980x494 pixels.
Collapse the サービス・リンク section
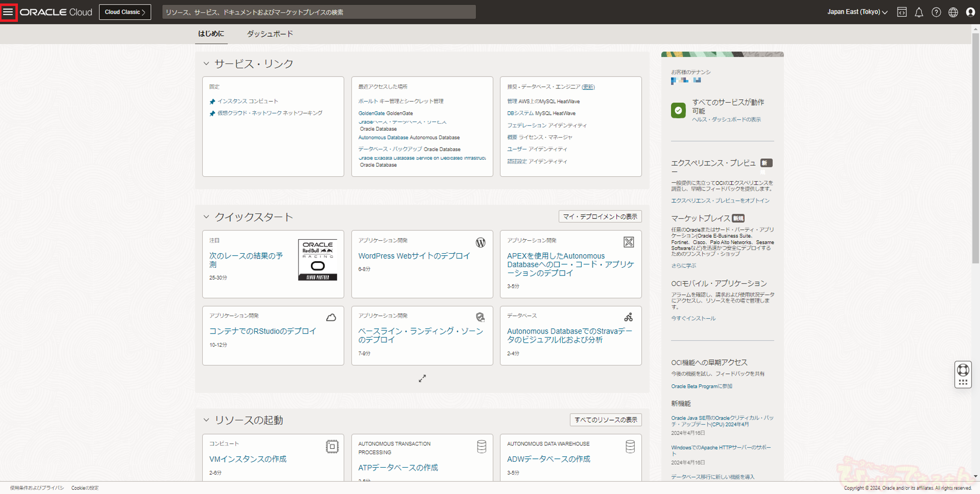click(x=206, y=64)
